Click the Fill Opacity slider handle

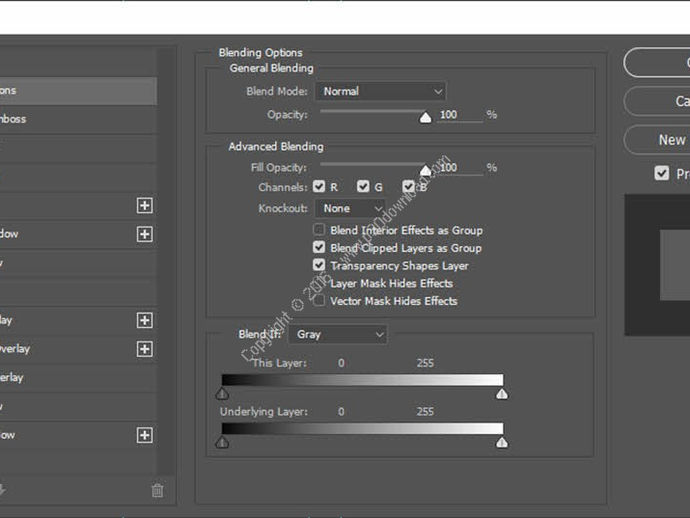pyautogui.click(x=425, y=170)
